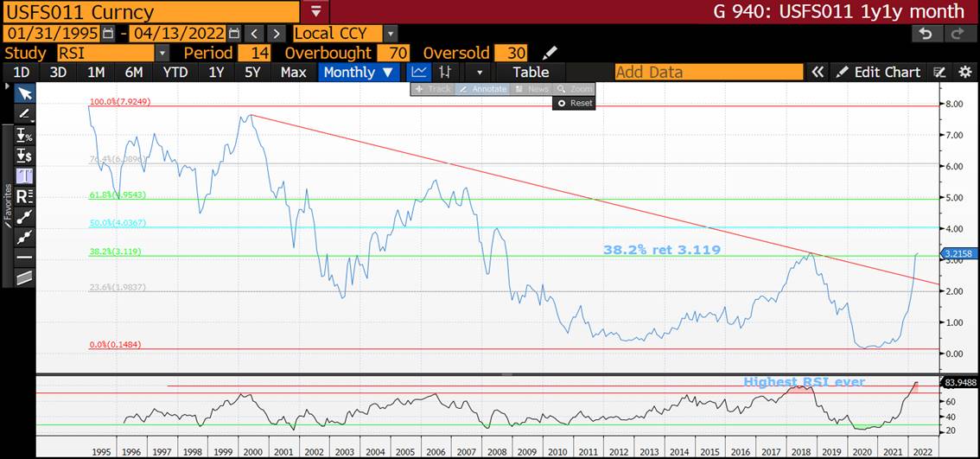Select the 5Y time range tab
Viewport: 980px width, 459px height.
coord(251,73)
